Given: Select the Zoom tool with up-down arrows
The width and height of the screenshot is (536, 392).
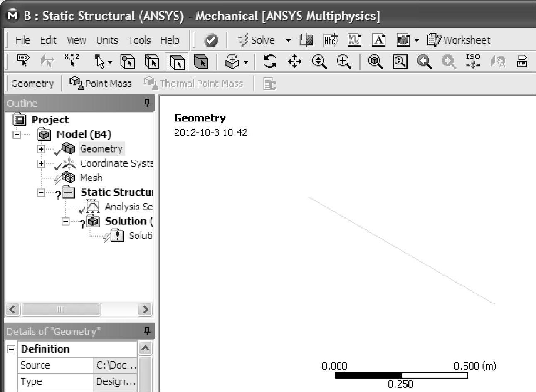Looking at the screenshot, I should pyautogui.click(x=319, y=62).
